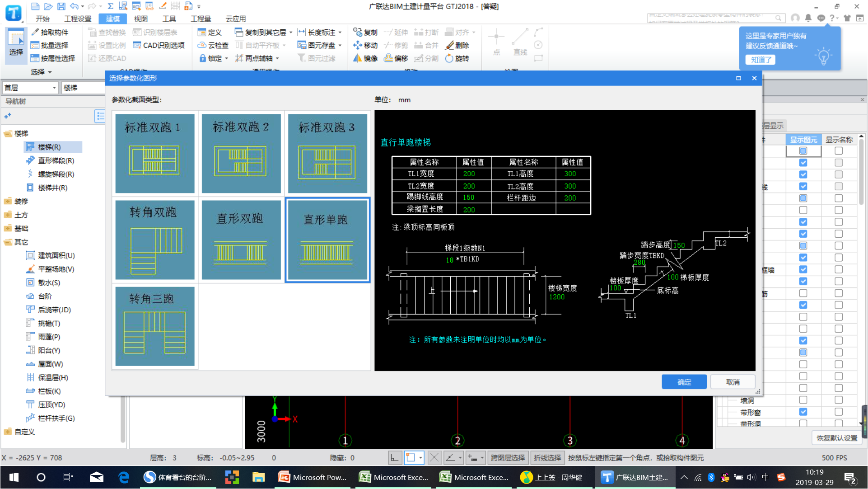Click the CAD识别选项 icon
868x489 pixels.
click(137, 45)
